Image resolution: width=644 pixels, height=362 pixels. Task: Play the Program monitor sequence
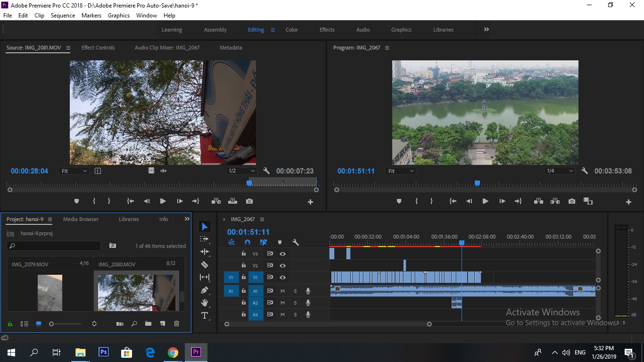pos(485,201)
